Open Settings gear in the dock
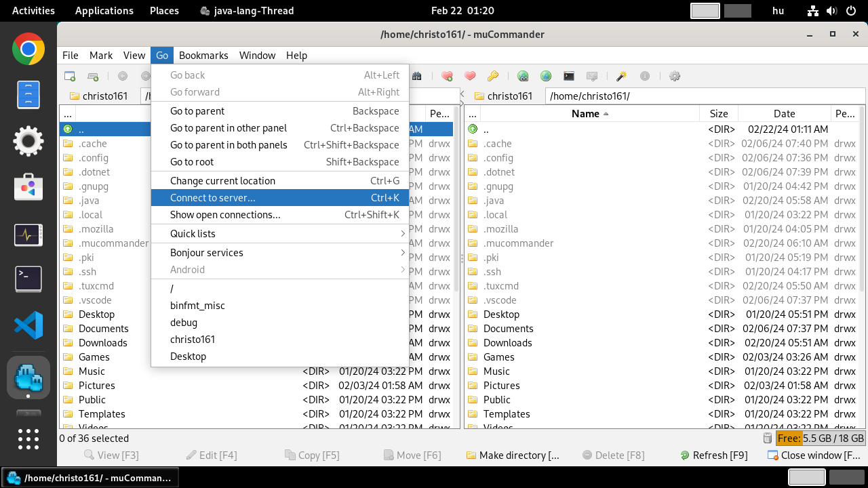The height and width of the screenshot is (488, 868). (x=28, y=141)
